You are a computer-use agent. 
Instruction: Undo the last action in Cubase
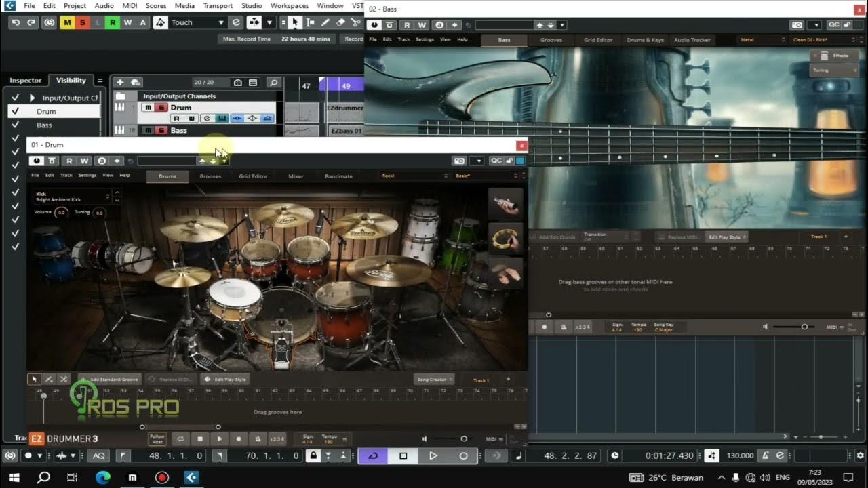pos(16,22)
